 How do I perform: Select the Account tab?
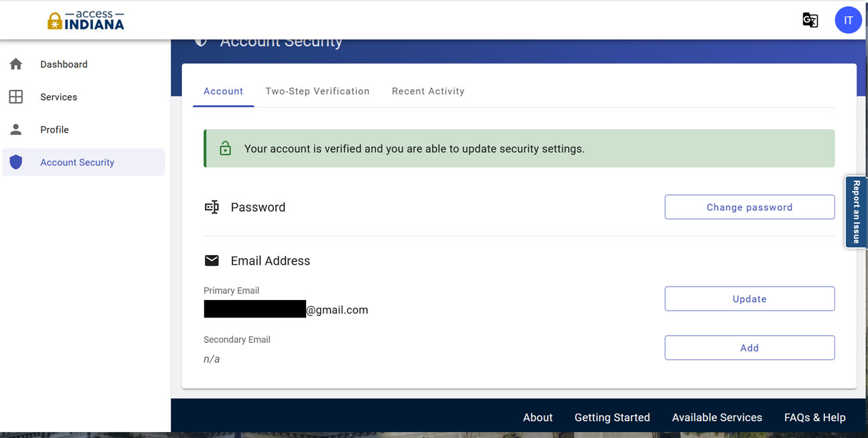coord(223,91)
